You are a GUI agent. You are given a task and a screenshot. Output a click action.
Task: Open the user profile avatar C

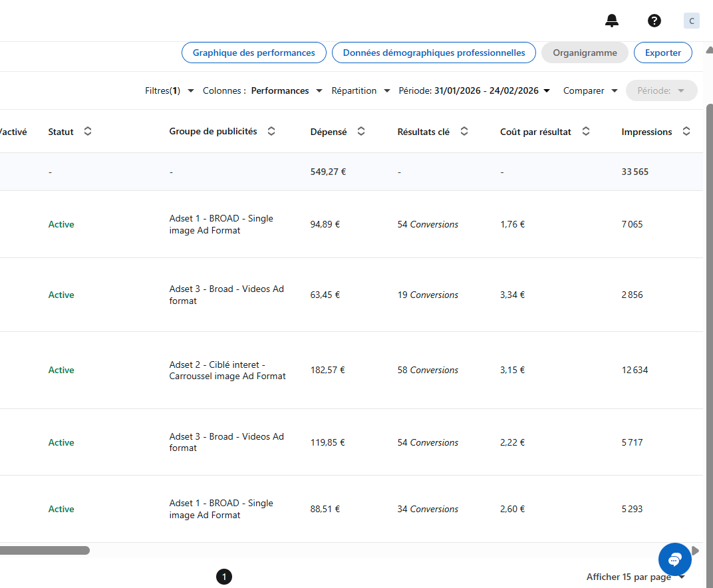pos(691,21)
